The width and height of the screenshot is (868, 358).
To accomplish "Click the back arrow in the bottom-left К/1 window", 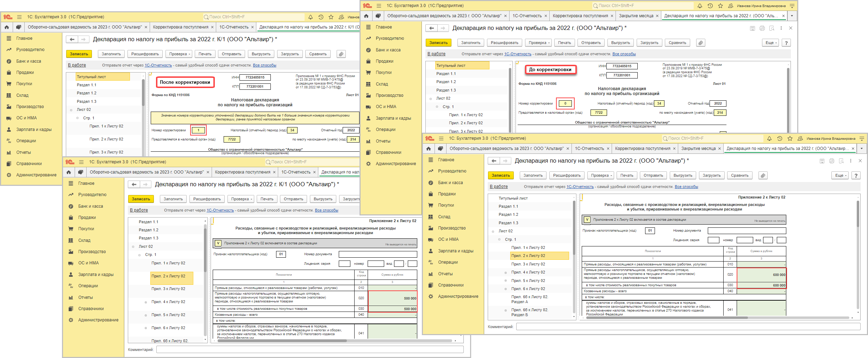I will tap(134, 184).
